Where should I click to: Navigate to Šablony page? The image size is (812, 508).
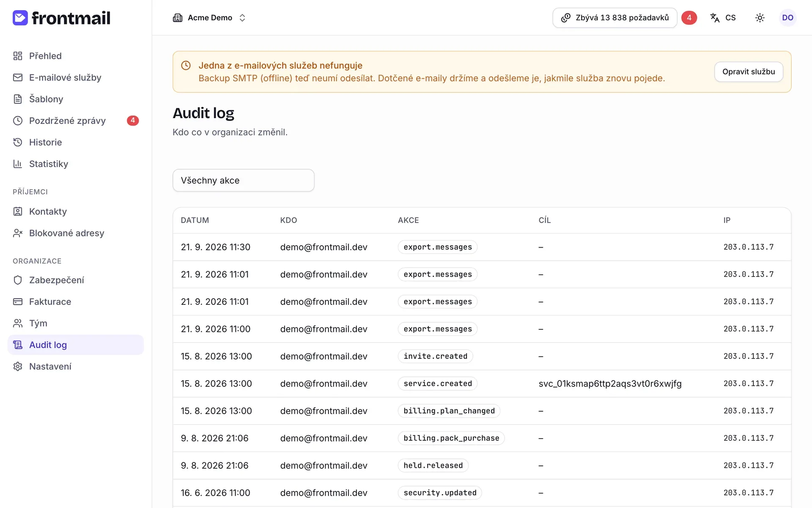[76, 99]
